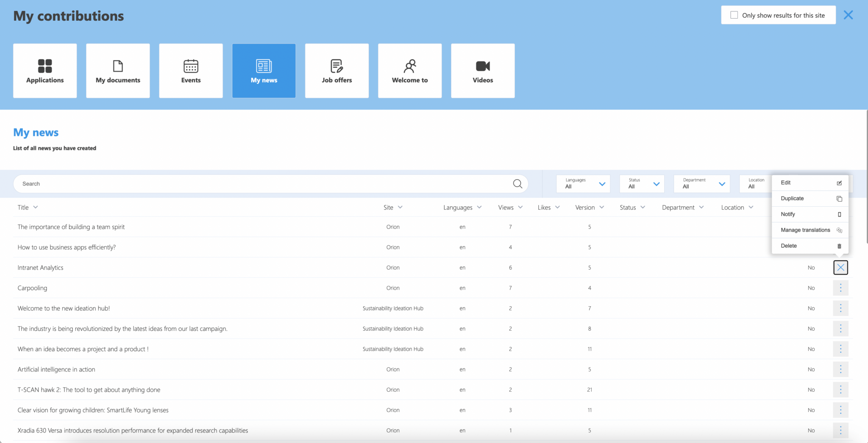868x443 pixels.
Task: Switch to the My news tab
Action: 264,70
